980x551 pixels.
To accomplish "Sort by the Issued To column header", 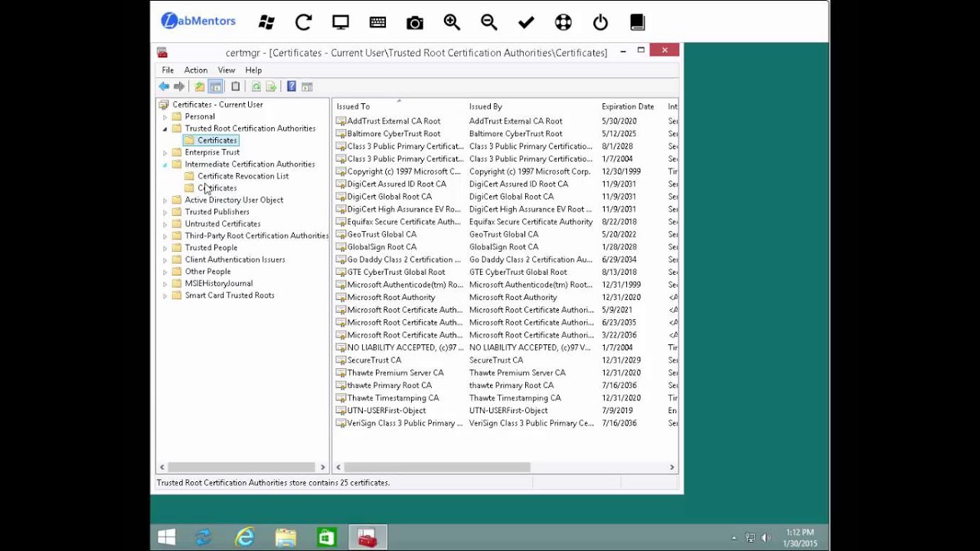I will (400, 106).
